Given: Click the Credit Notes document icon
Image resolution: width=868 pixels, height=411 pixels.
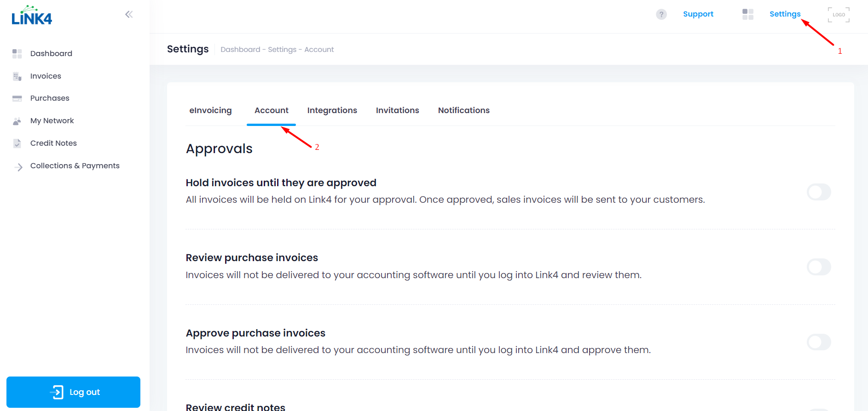Looking at the screenshot, I should 17,143.
